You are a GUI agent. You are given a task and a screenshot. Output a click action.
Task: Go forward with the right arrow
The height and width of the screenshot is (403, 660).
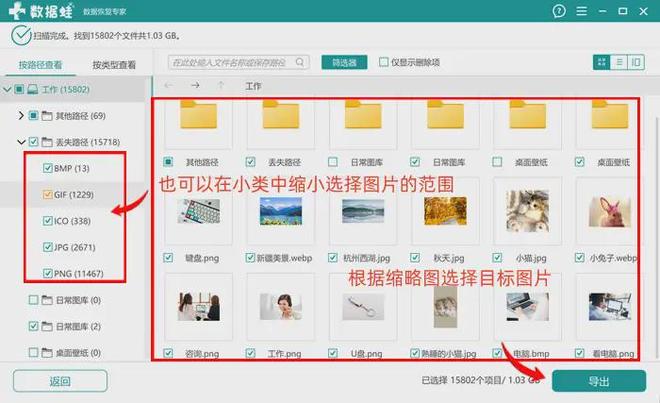pos(195,85)
